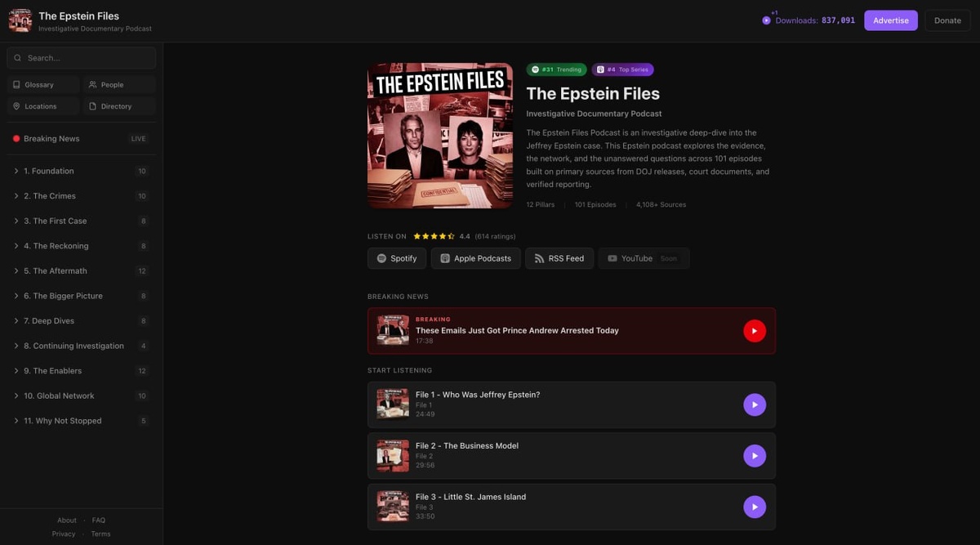Screen dimensions: 980x545
Task: Click the LIVE badge next to Breaking News
Action: click(x=139, y=139)
